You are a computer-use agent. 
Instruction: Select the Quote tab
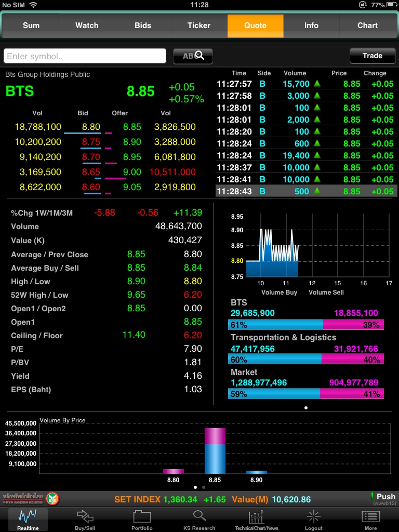(x=255, y=25)
